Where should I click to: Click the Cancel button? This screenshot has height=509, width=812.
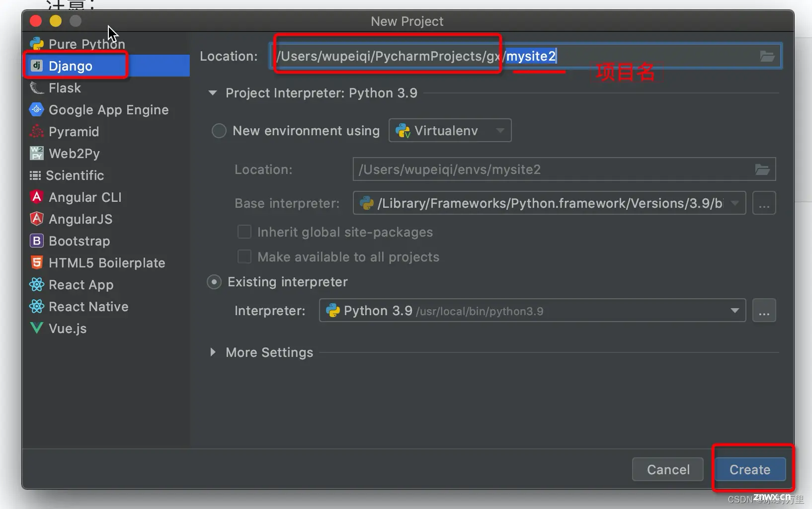click(x=668, y=469)
